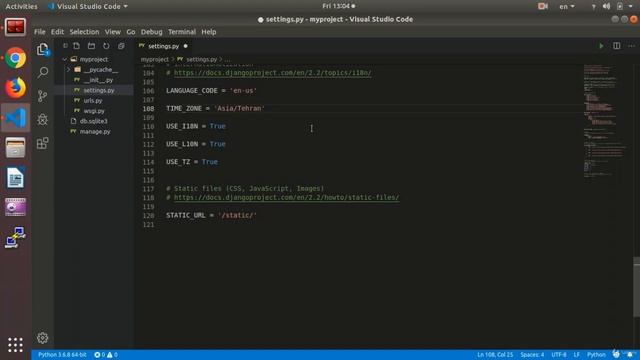Open the Edit menu

coord(57,32)
